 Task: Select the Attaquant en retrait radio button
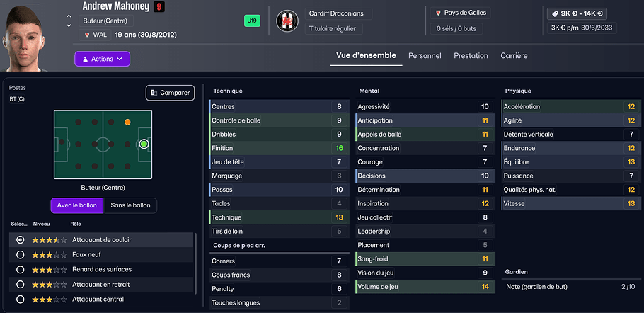20,284
